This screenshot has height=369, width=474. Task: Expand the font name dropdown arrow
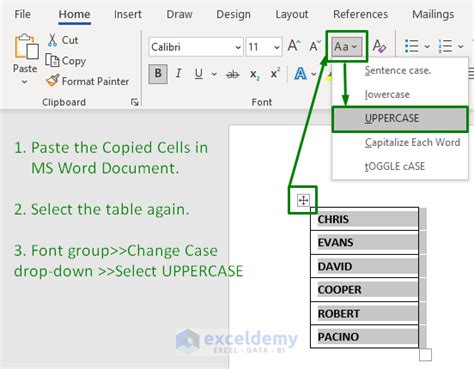[238, 47]
